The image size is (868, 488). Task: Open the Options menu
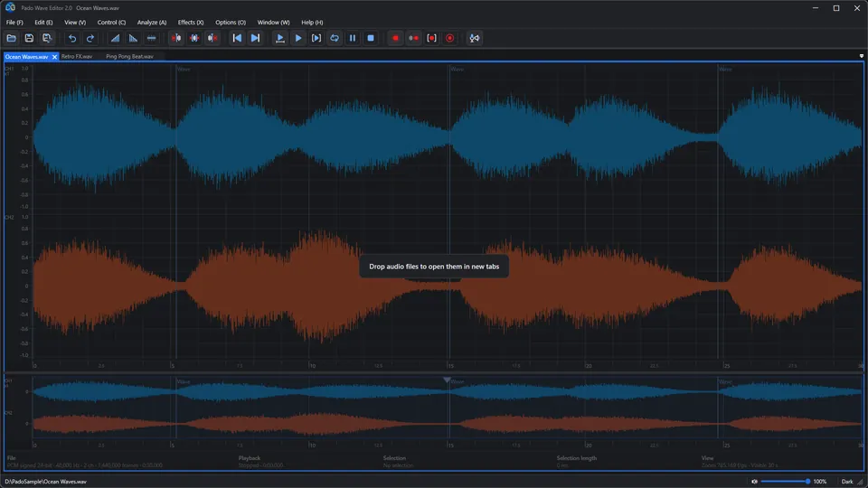tap(231, 22)
